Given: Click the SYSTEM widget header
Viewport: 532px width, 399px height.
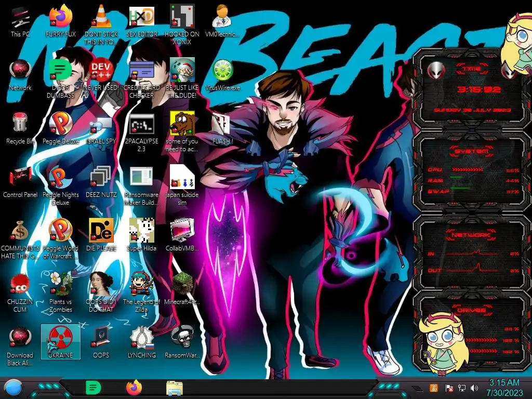Looking at the screenshot, I should click(472, 151).
